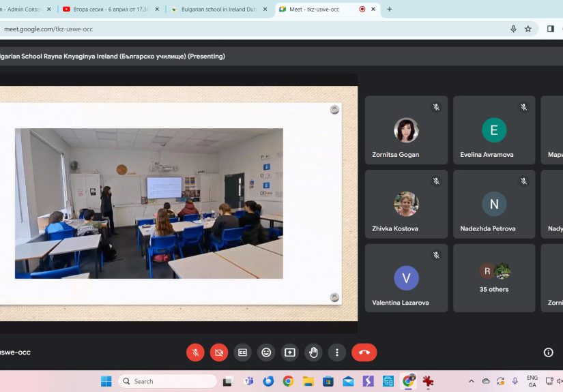The height and width of the screenshot is (392, 563).
Task: Click the present screen icon
Action: 290,352
